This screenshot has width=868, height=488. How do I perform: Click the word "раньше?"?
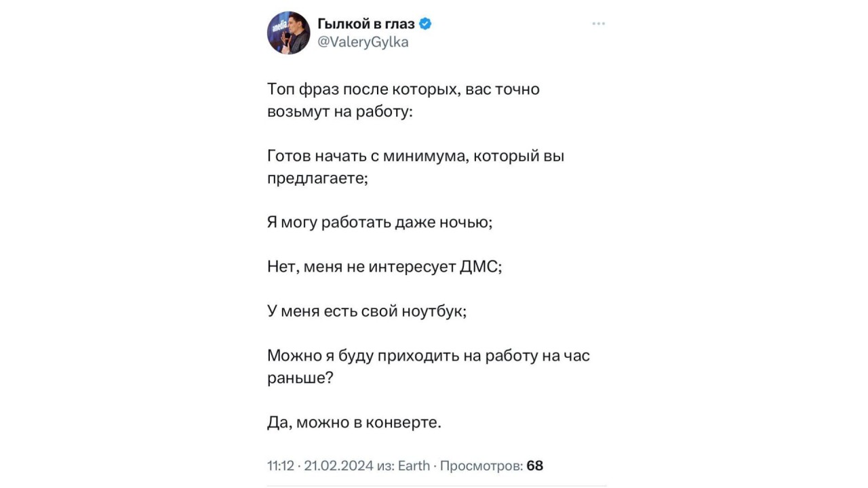click(x=300, y=378)
